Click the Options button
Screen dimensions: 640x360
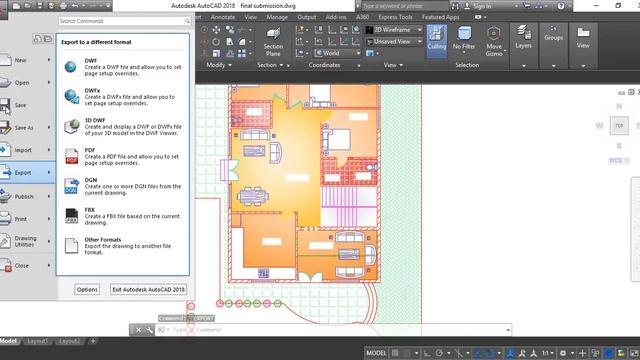[x=87, y=289]
